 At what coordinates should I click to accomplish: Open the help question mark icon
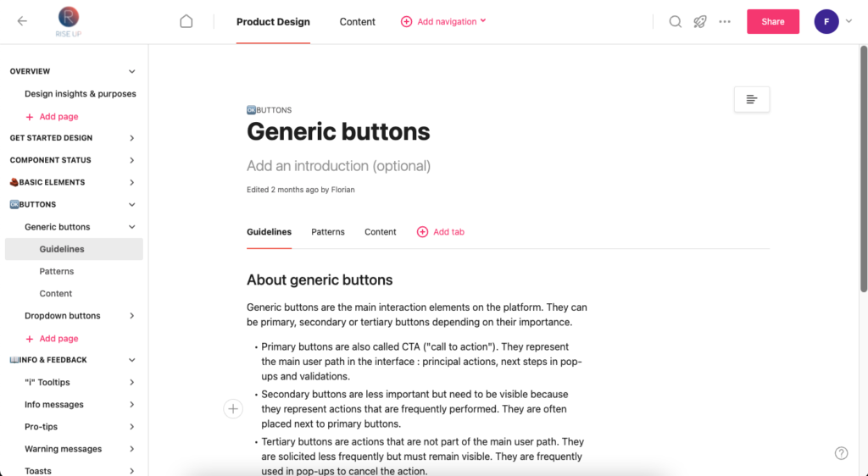click(841, 453)
